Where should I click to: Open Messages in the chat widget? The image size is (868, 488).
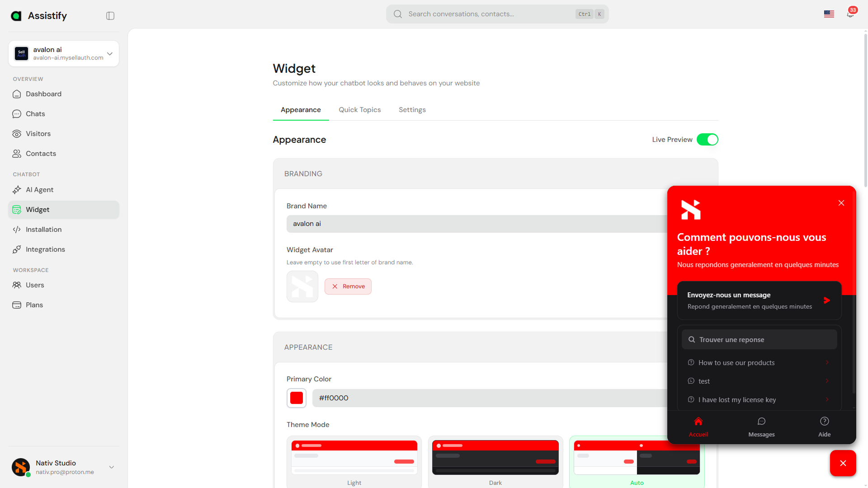(761, 427)
